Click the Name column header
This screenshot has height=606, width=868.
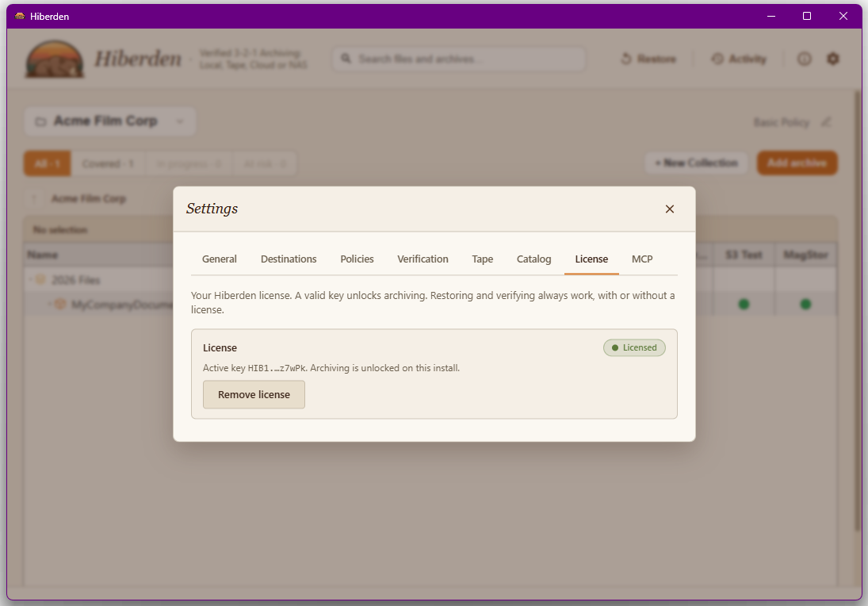[43, 255]
